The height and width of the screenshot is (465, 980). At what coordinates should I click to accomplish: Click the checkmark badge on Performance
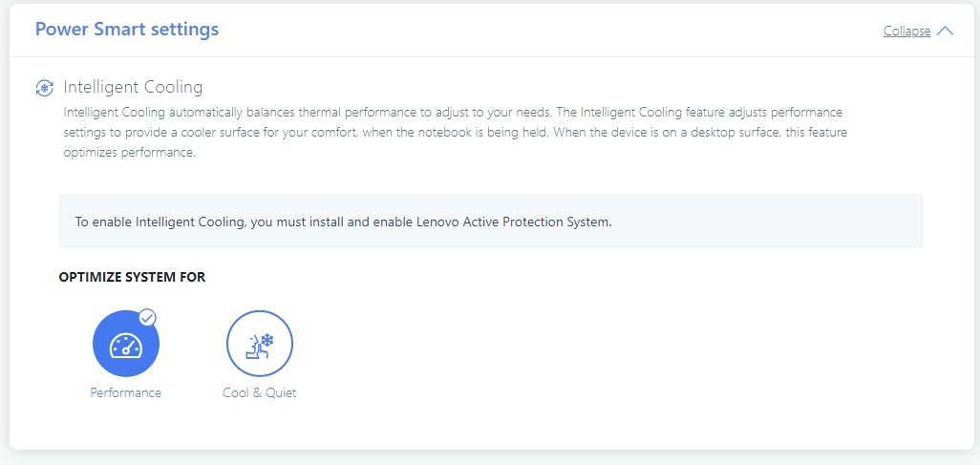click(147, 318)
